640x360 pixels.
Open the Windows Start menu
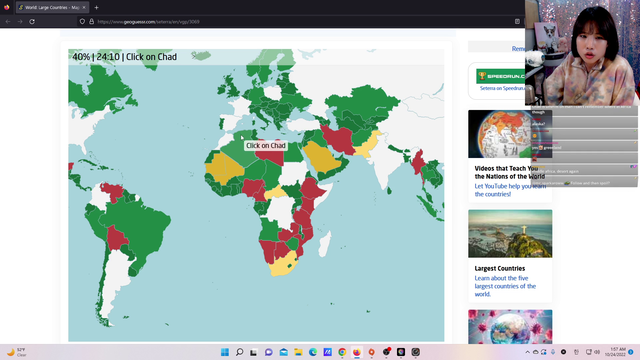(x=225, y=352)
